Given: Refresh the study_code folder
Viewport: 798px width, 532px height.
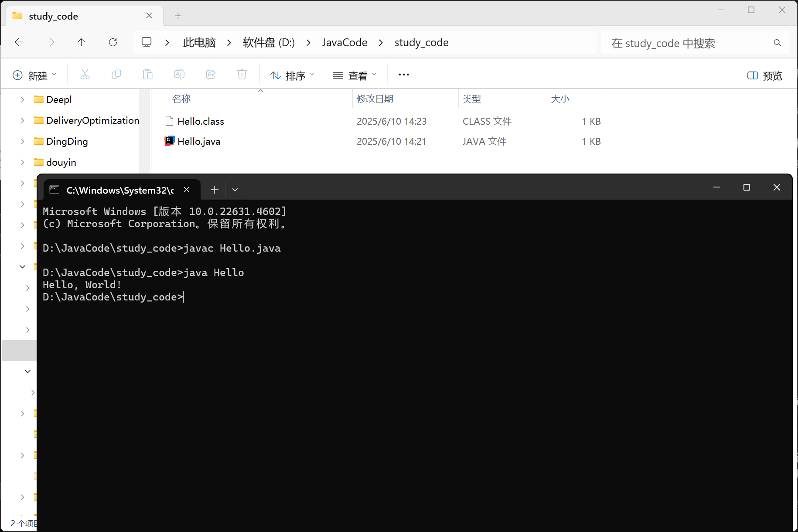Looking at the screenshot, I should 113,42.
